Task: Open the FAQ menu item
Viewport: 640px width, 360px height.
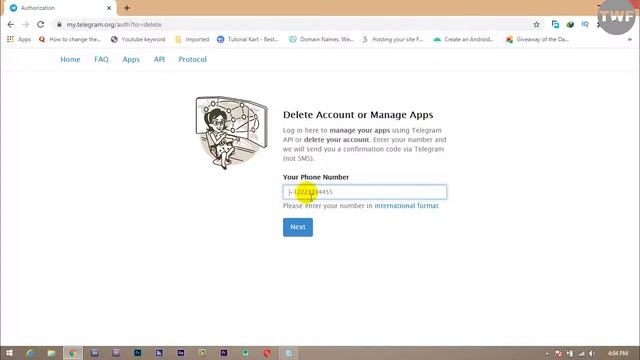Action: coord(101,59)
